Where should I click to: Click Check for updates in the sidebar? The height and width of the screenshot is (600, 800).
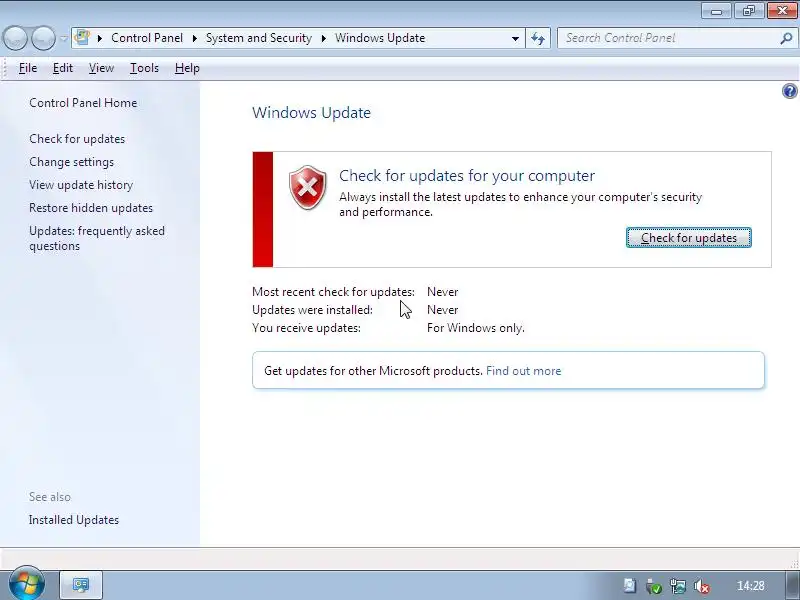77,139
